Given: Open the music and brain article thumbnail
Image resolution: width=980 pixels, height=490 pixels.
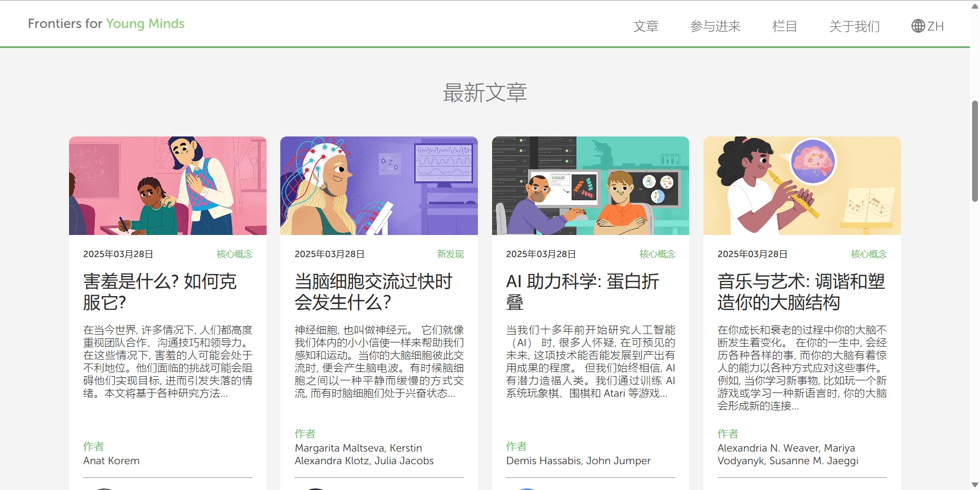Looking at the screenshot, I should (x=802, y=185).
